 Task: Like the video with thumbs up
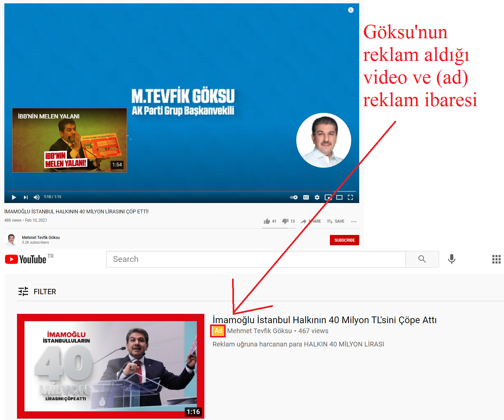click(x=270, y=221)
